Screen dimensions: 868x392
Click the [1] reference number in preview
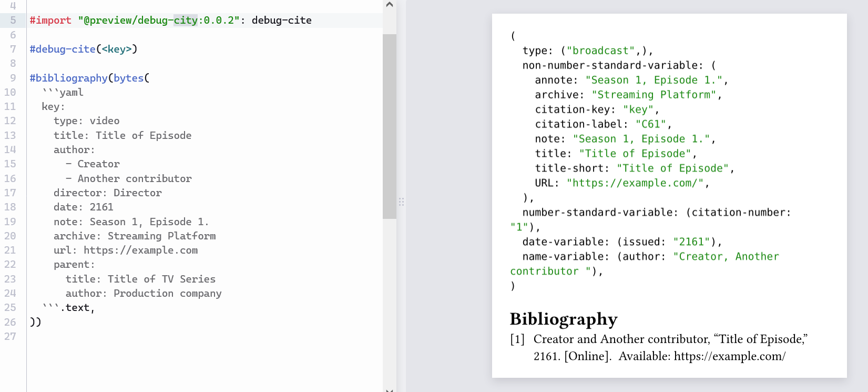[x=517, y=339]
